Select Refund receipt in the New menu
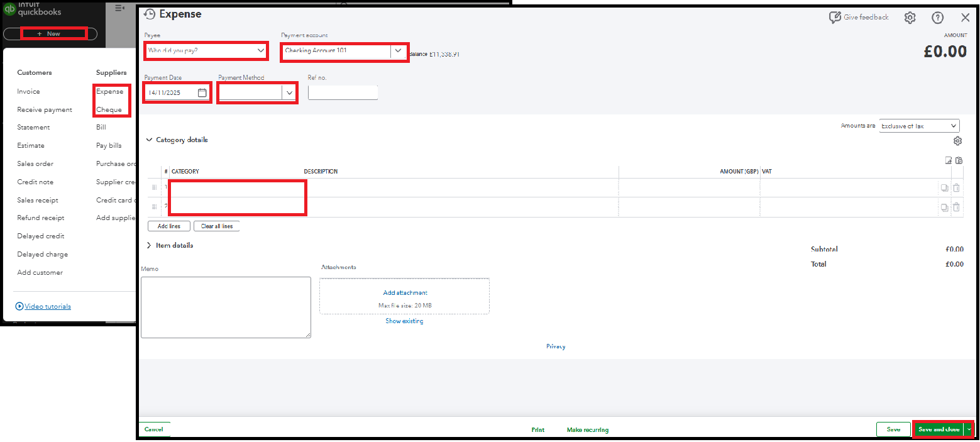Image resolution: width=980 pixels, height=442 pixels. coord(41,218)
